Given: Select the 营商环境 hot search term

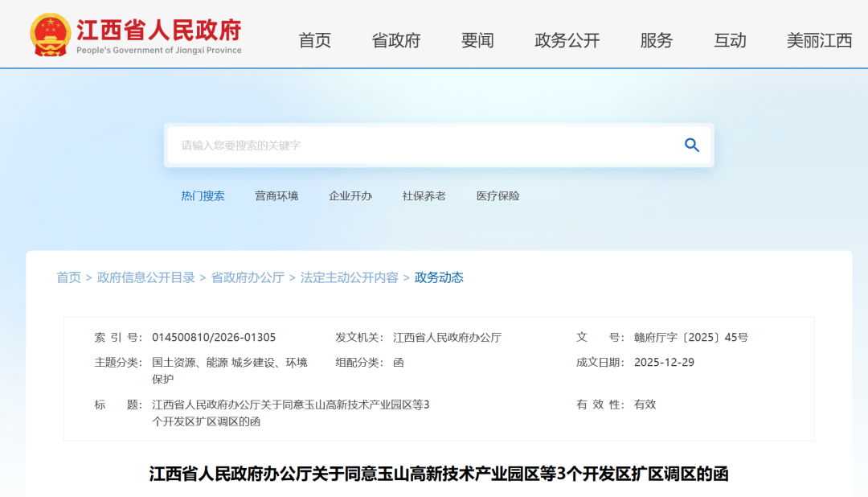Looking at the screenshot, I should tap(276, 196).
